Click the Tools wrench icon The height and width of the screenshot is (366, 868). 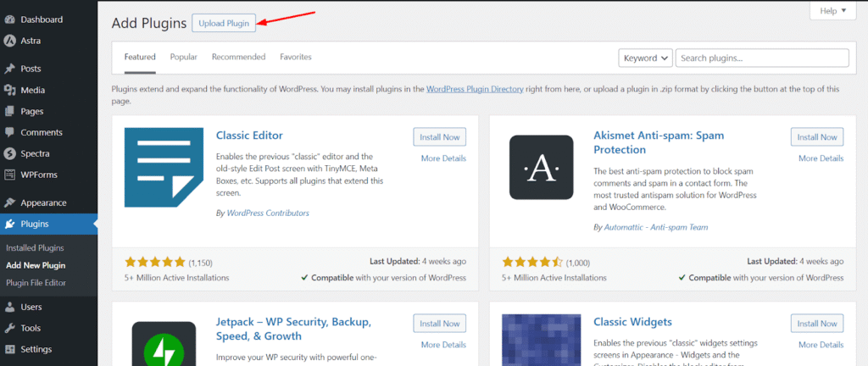click(x=9, y=328)
